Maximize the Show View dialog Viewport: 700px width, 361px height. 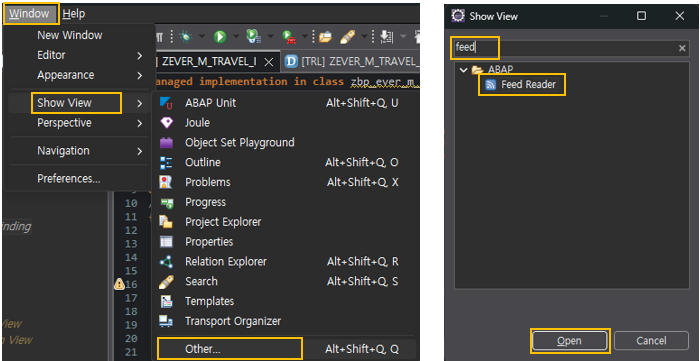point(642,16)
